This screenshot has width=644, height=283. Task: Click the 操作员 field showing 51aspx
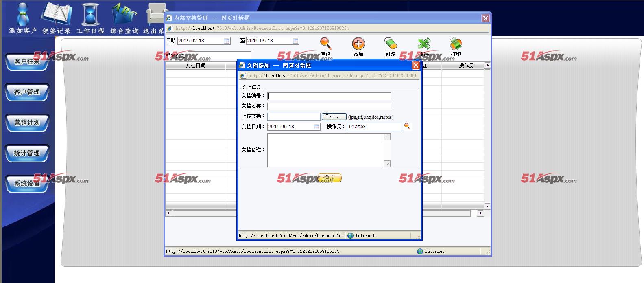coord(375,127)
